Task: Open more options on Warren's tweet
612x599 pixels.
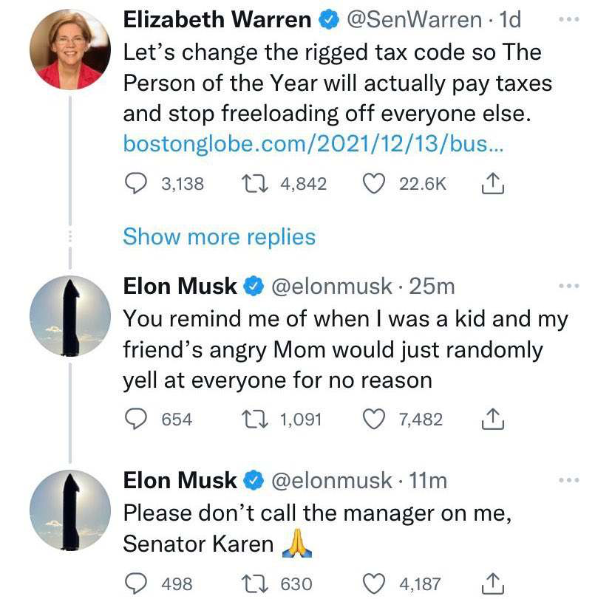Action: point(569,20)
